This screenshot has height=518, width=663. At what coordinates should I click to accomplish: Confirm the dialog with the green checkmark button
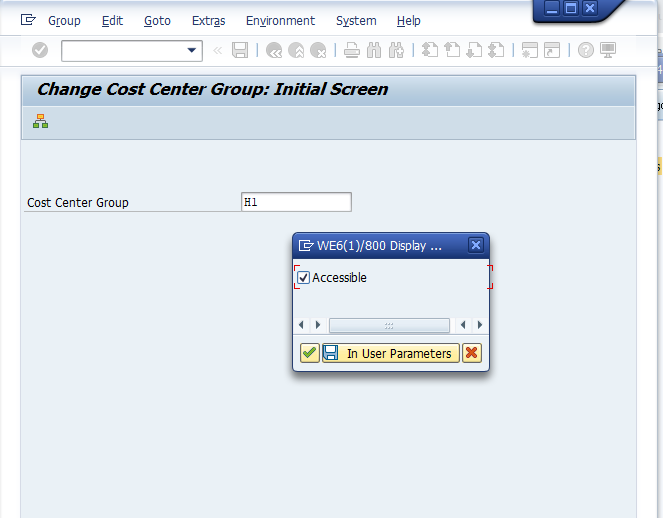(x=310, y=353)
